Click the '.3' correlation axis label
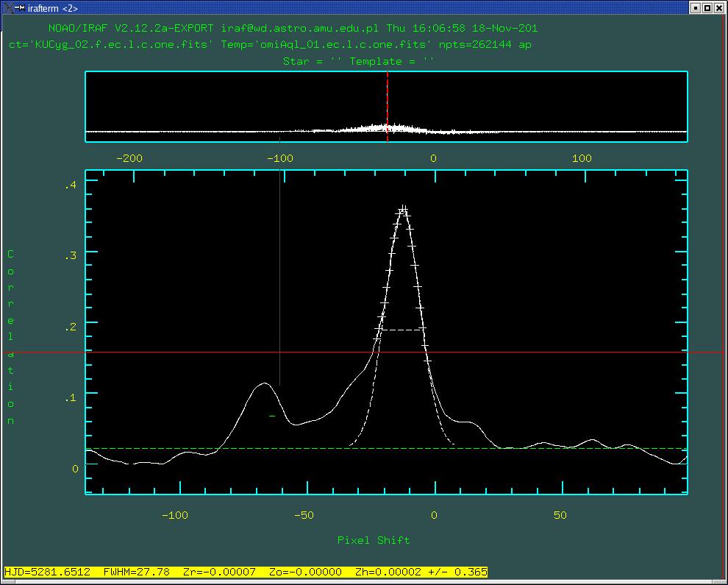728x585 pixels. point(71,255)
